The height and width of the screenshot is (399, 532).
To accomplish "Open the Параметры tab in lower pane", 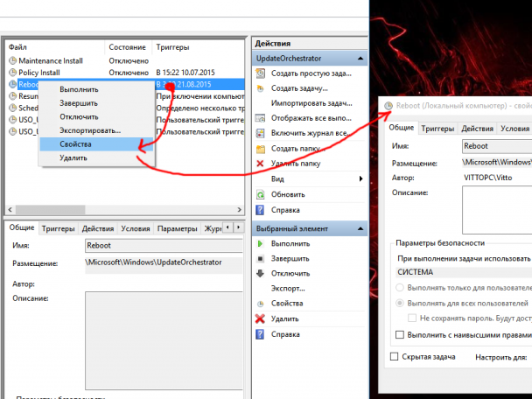I will tap(177, 228).
